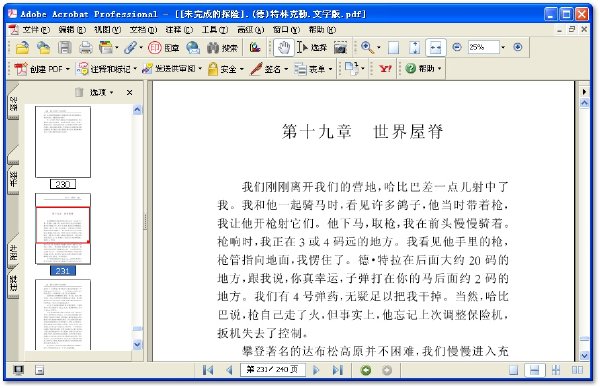Screen dimensions: 600x388
Task: Click the web/email globe icon
Action: 193,47
